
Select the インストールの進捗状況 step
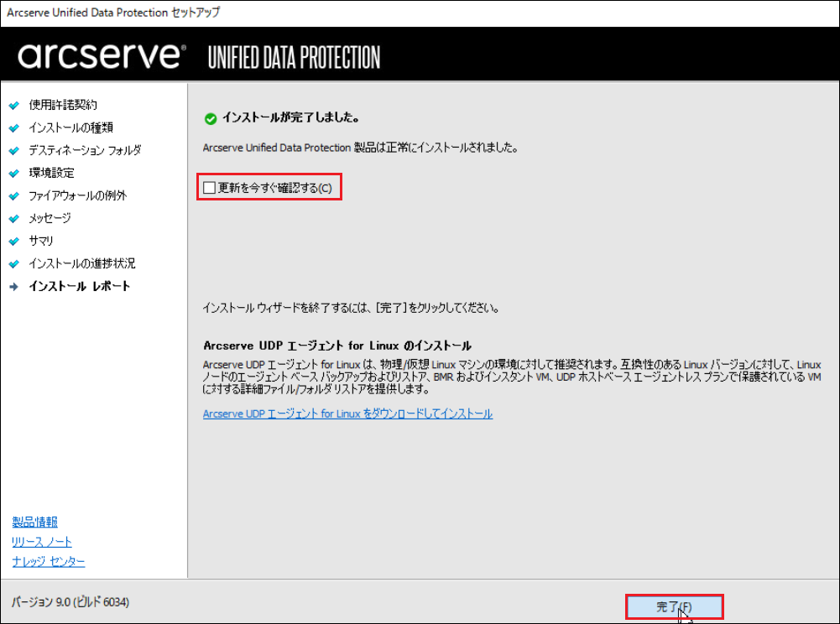click(82, 263)
